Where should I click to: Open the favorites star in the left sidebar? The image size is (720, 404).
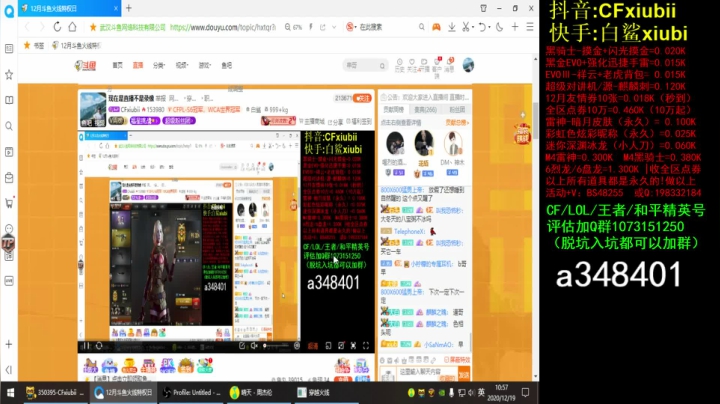click(9, 74)
